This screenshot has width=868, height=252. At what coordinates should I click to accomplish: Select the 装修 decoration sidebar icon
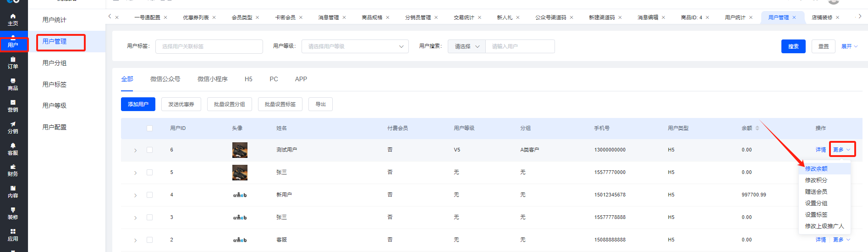[13, 213]
